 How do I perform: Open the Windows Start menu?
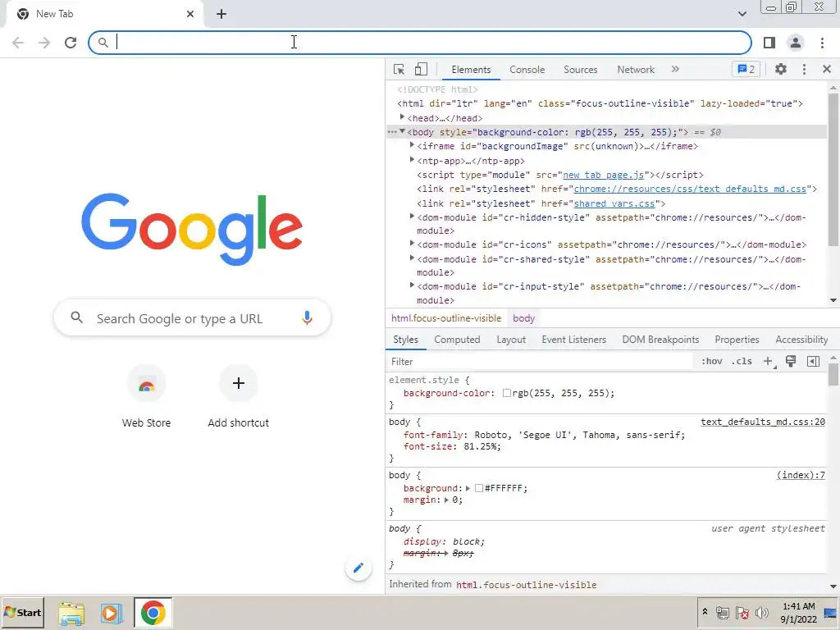pos(22,612)
